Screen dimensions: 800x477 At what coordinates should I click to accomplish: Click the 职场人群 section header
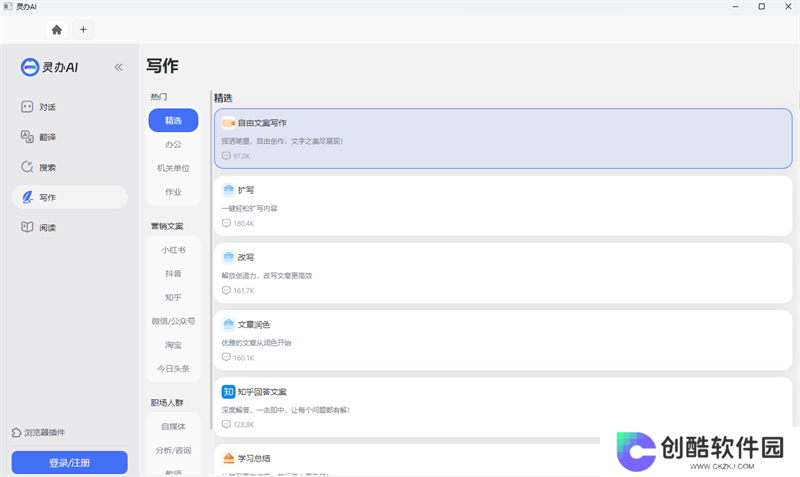point(167,403)
